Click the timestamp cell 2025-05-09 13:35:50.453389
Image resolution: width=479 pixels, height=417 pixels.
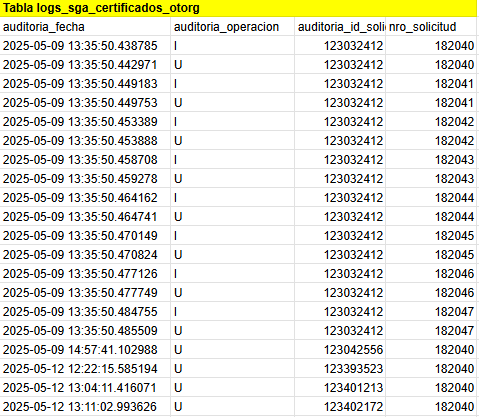85,122
